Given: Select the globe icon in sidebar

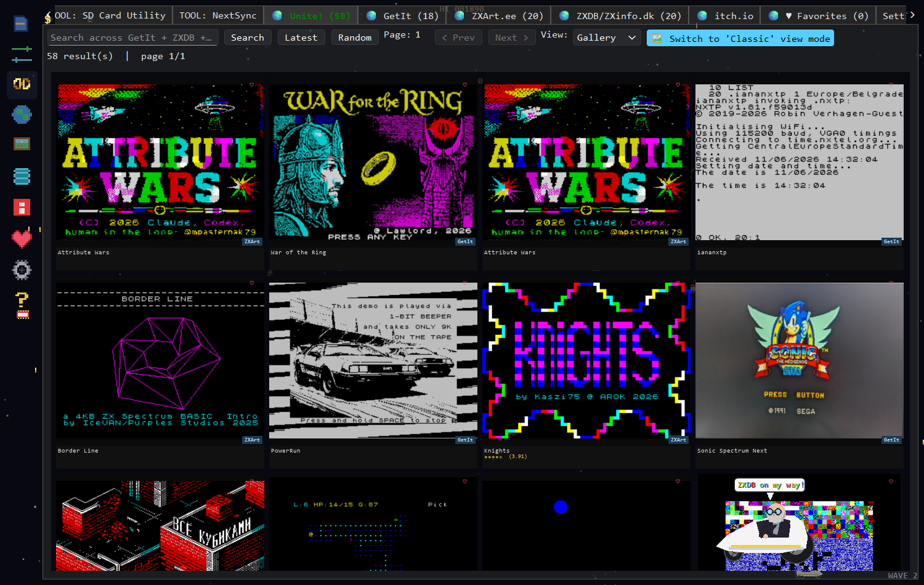Looking at the screenshot, I should pyautogui.click(x=22, y=115).
